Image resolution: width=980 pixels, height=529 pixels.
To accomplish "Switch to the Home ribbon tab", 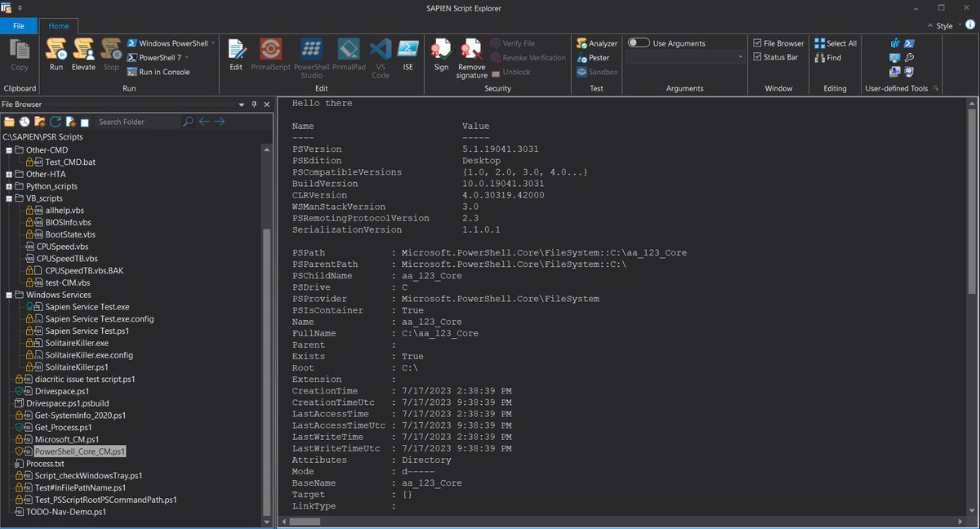I will [x=59, y=25].
